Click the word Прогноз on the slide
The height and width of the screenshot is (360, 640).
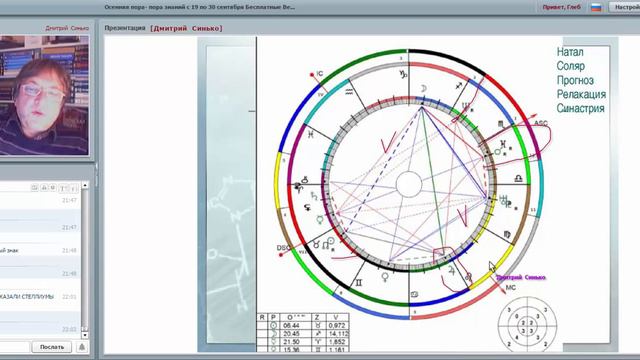click(575, 80)
